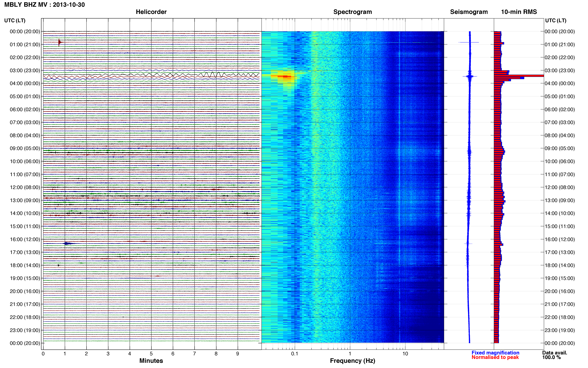Click the Data avail. 100.0 % text
Image resolution: width=588 pixels, height=368 pixels.
555,355
